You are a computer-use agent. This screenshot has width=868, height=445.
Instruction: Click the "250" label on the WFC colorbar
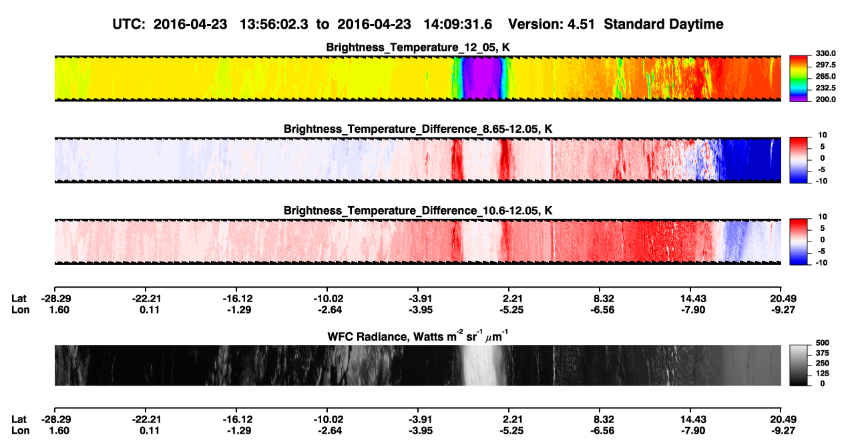point(822,364)
